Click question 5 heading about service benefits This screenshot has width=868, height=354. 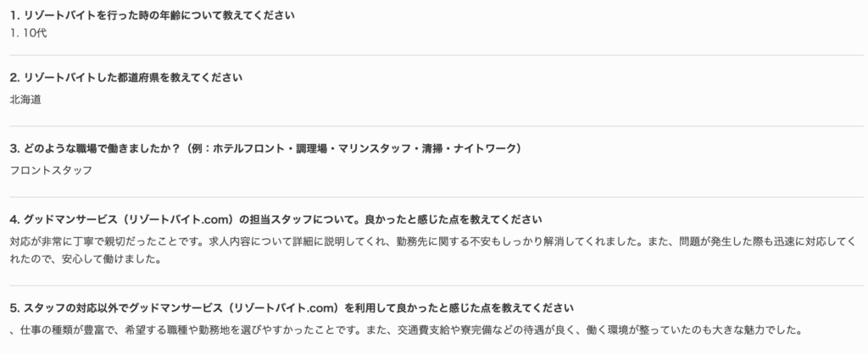(292, 307)
